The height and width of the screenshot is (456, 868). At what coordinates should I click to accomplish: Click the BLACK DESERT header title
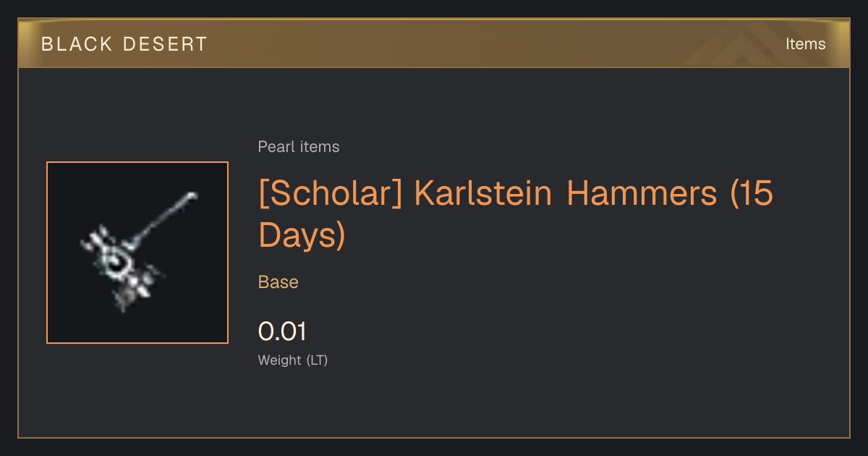coord(124,44)
